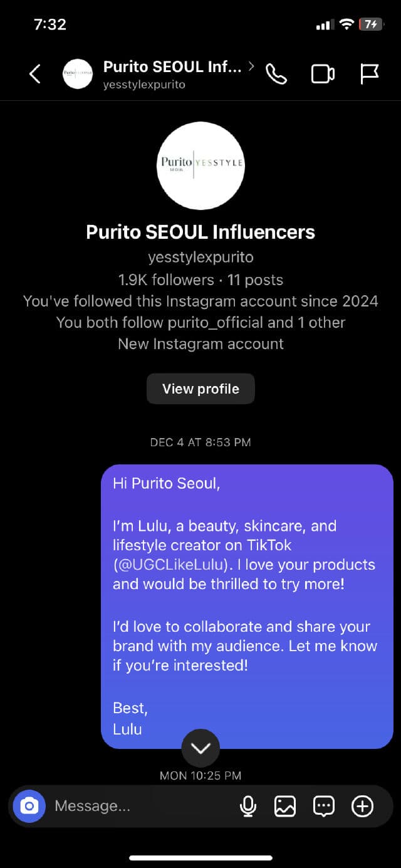Open the photo gallery picker
This screenshot has height=868, width=401.
[285, 806]
